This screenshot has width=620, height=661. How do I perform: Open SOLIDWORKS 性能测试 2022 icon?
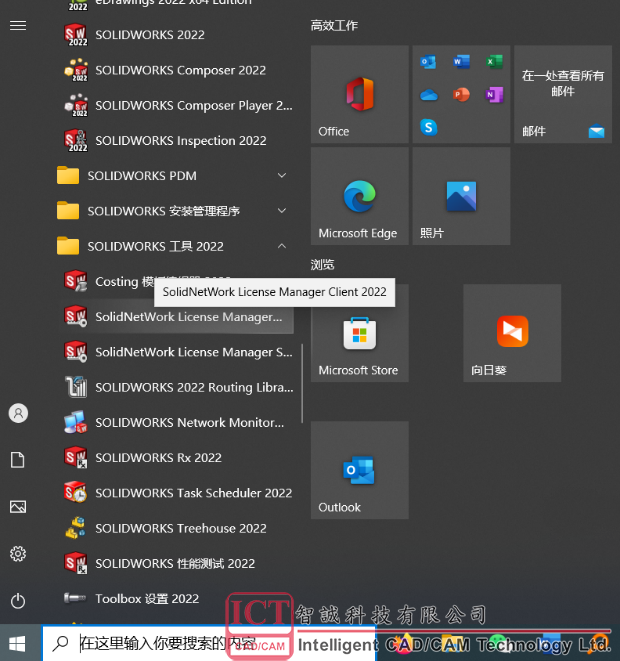76,563
